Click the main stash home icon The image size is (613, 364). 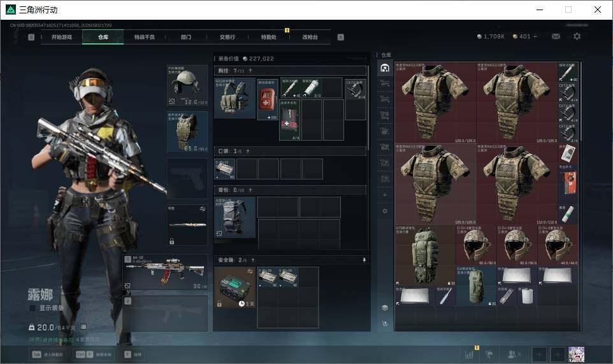tap(385, 68)
